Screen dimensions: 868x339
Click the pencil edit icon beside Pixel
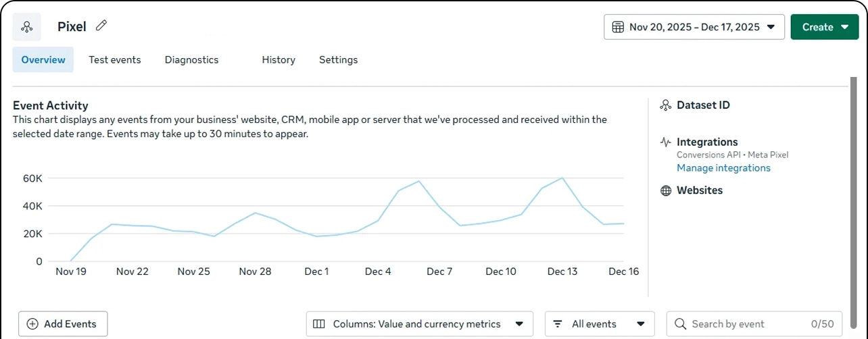[101, 26]
